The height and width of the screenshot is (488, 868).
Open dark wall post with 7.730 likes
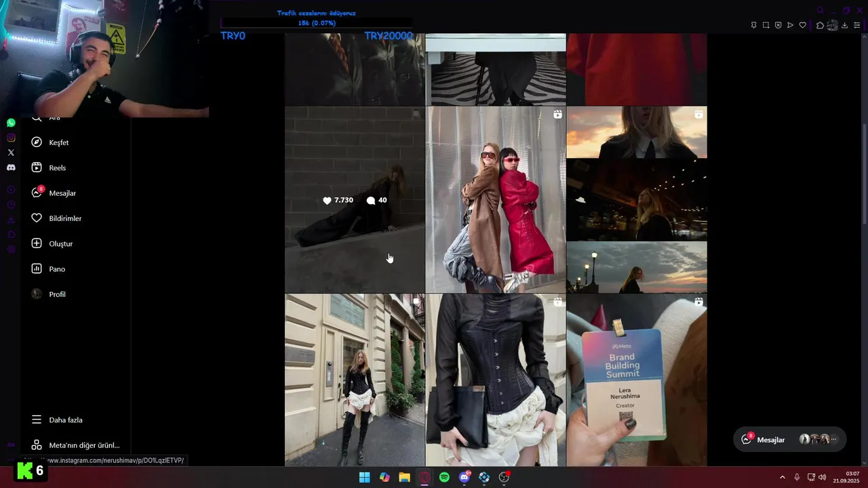coord(355,199)
